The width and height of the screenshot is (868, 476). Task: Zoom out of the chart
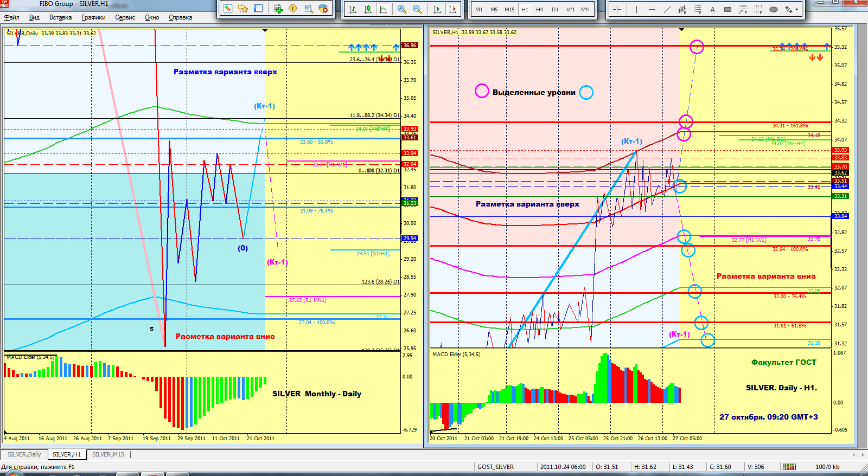tap(417, 9)
